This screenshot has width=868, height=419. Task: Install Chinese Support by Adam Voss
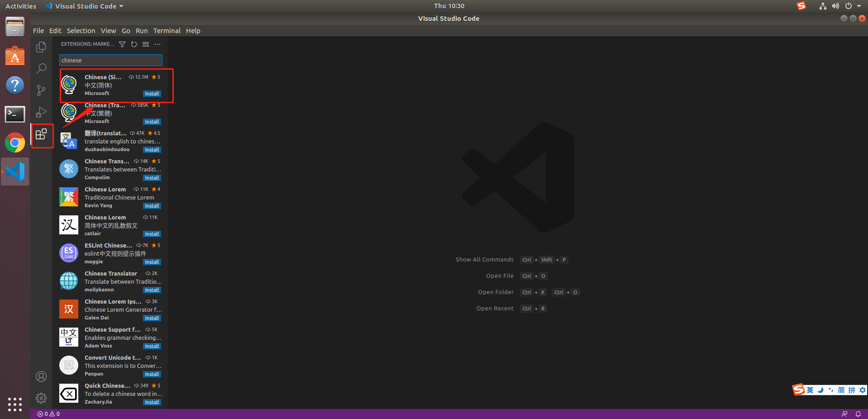point(152,346)
